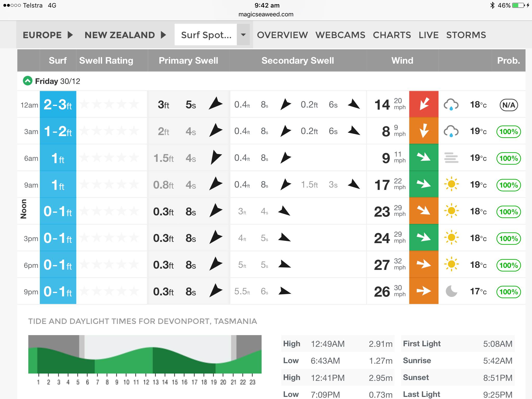
Task: Click the sun icon at 9am
Action: 451,184
